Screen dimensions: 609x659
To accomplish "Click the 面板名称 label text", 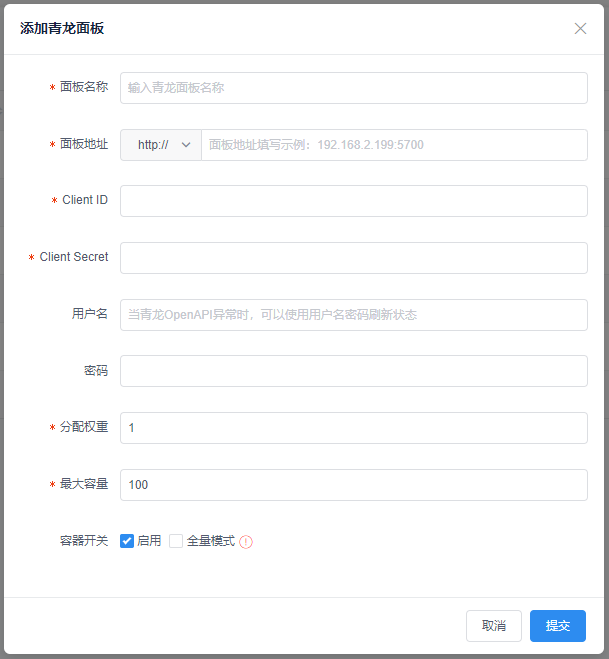I will coord(84,87).
